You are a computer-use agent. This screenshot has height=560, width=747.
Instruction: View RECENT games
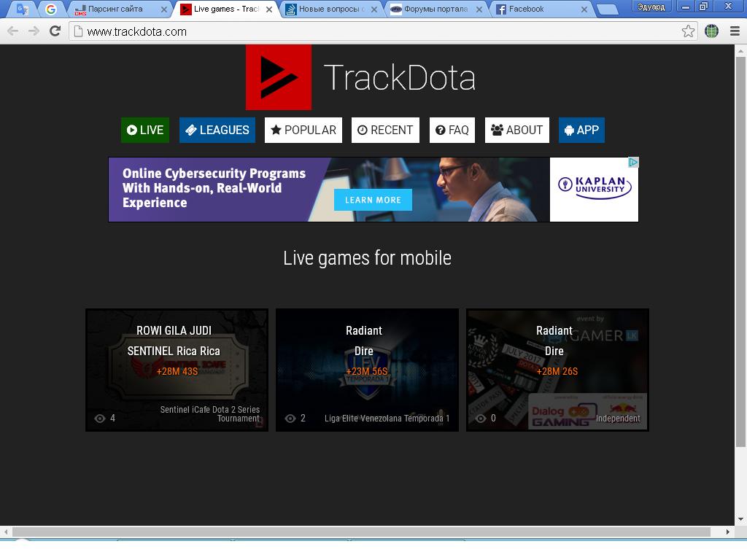tap(385, 130)
